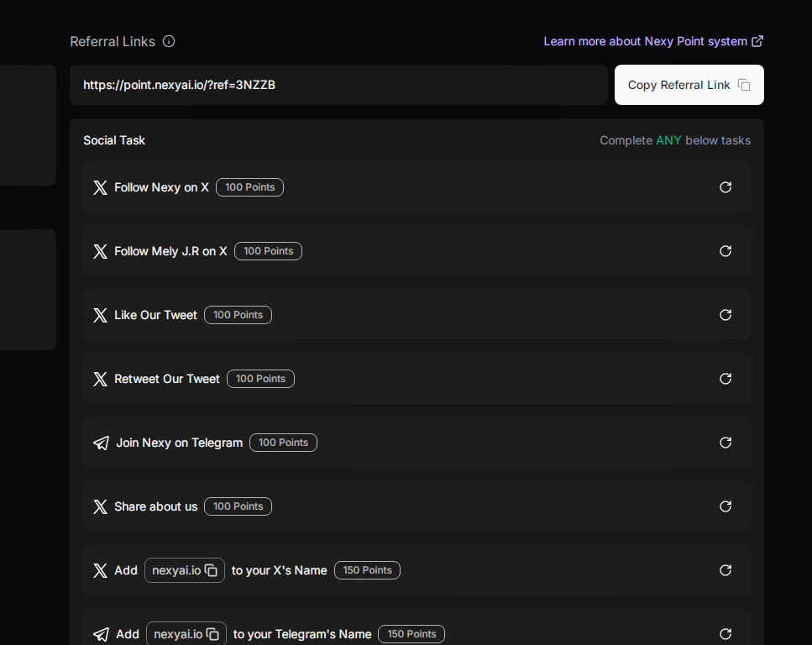Click the Copy Referral Link button

[x=689, y=85]
